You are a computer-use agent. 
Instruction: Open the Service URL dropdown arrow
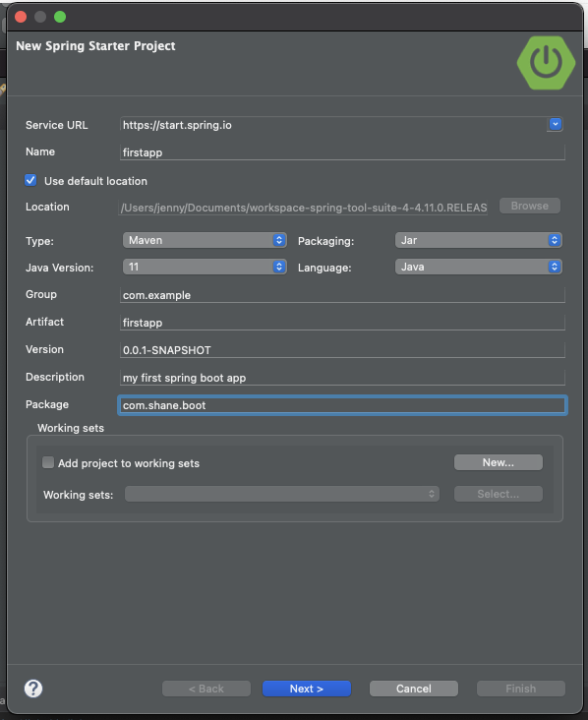point(555,124)
